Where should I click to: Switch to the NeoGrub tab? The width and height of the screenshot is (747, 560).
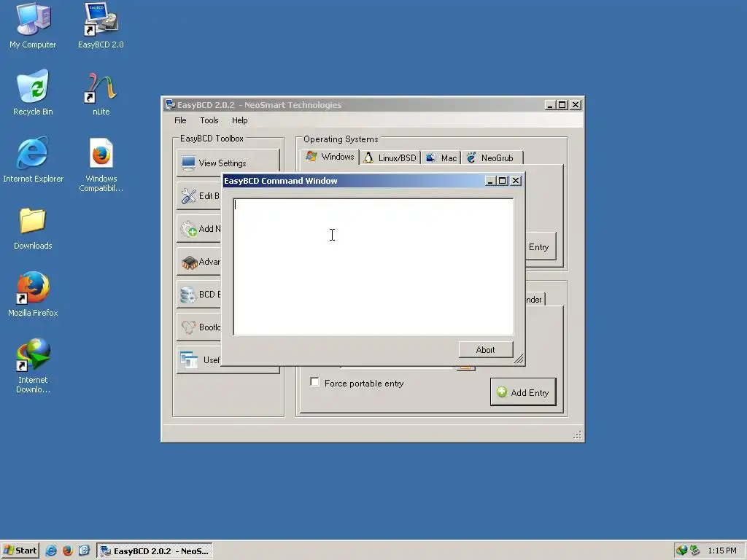point(492,158)
